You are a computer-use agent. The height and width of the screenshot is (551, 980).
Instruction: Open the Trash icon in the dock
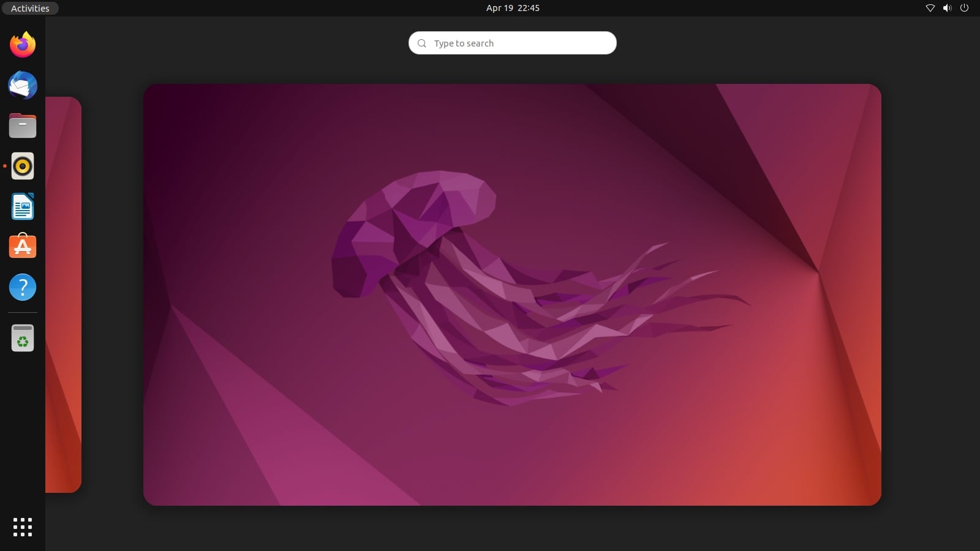click(x=22, y=337)
